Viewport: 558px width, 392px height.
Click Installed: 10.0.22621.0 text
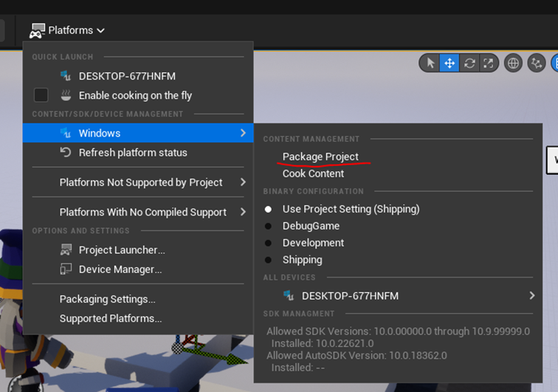pyautogui.click(x=323, y=343)
